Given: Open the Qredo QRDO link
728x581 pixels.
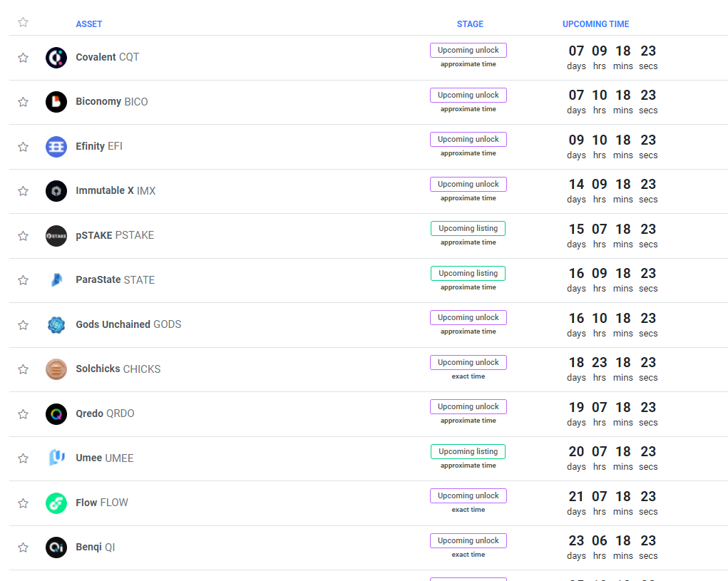Looking at the screenshot, I should pos(105,413).
